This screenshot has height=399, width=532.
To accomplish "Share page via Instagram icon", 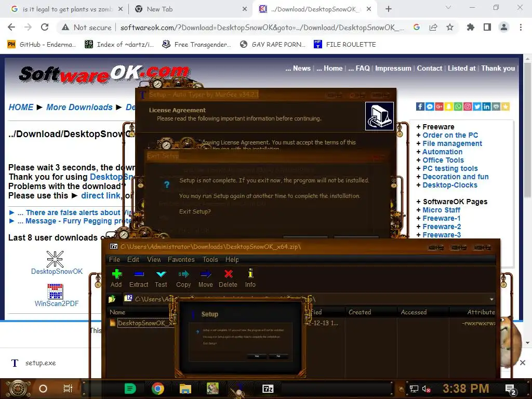I will 468,107.
